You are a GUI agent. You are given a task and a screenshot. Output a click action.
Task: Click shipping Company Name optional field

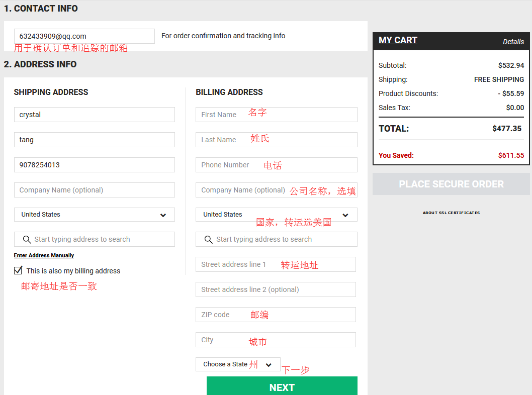click(x=94, y=190)
